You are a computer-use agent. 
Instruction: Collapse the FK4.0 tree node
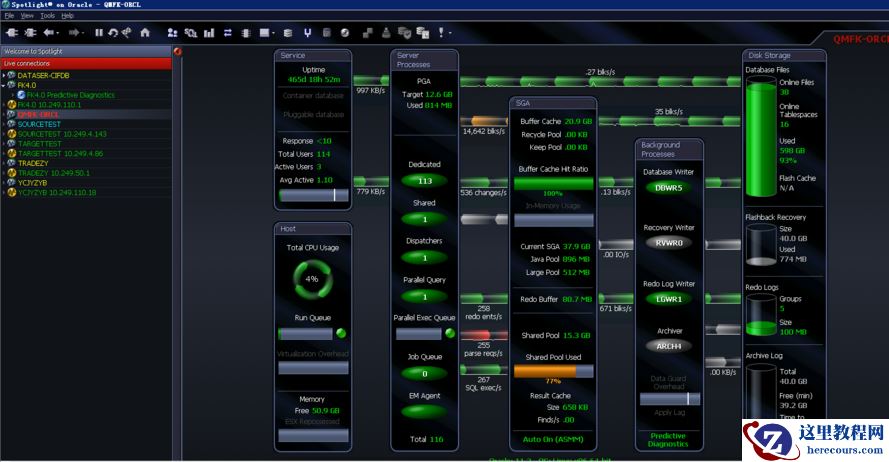(x=4, y=85)
